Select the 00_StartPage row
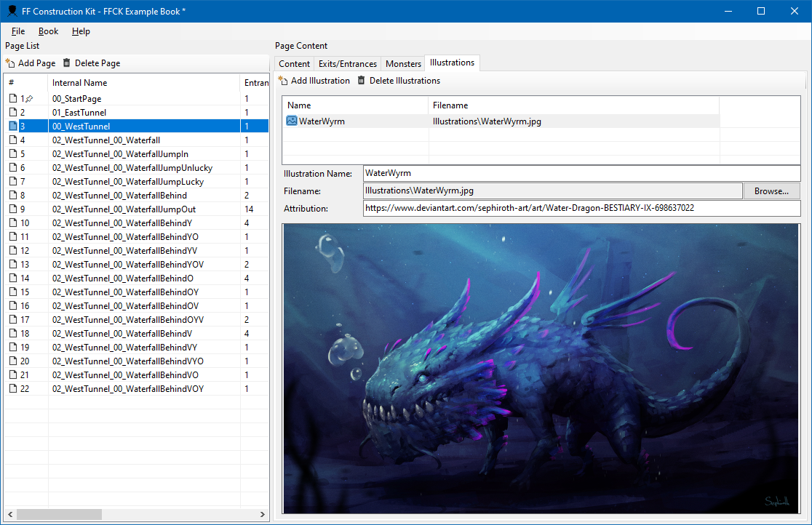This screenshot has height=525, width=812. (x=137, y=98)
